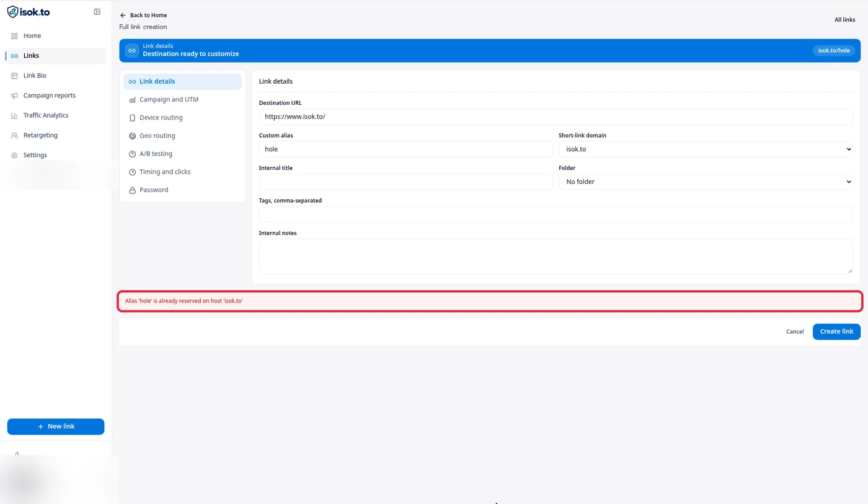Click the isok.to shield logo
Image resolution: width=868 pixels, height=504 pixels.
pos(12,12)
